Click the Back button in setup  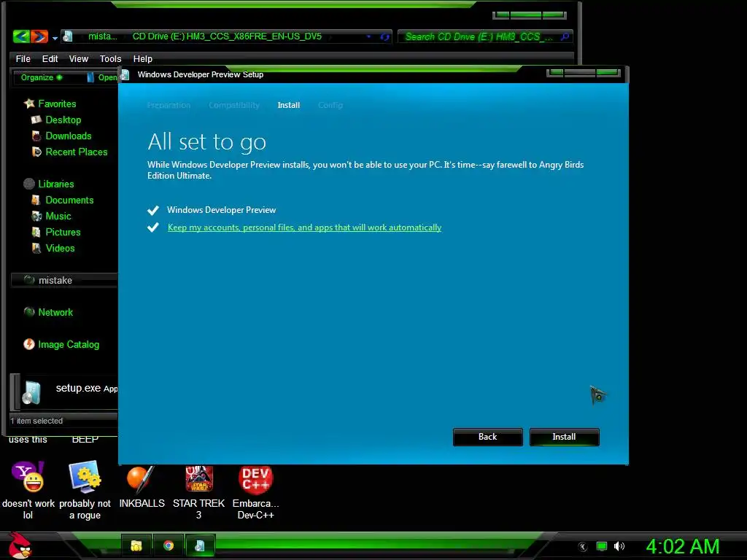(x=487, y=437)
